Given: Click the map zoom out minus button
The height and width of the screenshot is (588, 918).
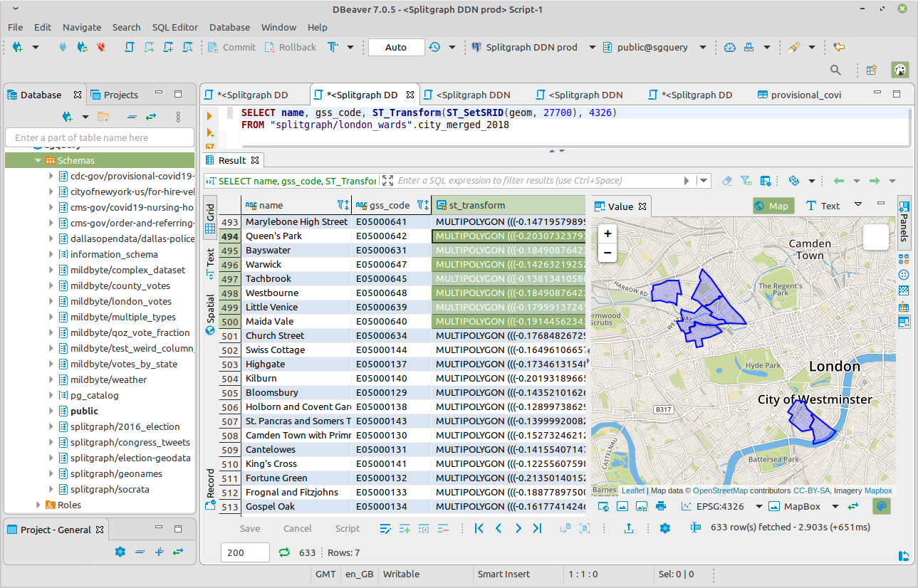Looking at the screenshot, I should click(607, 252).
